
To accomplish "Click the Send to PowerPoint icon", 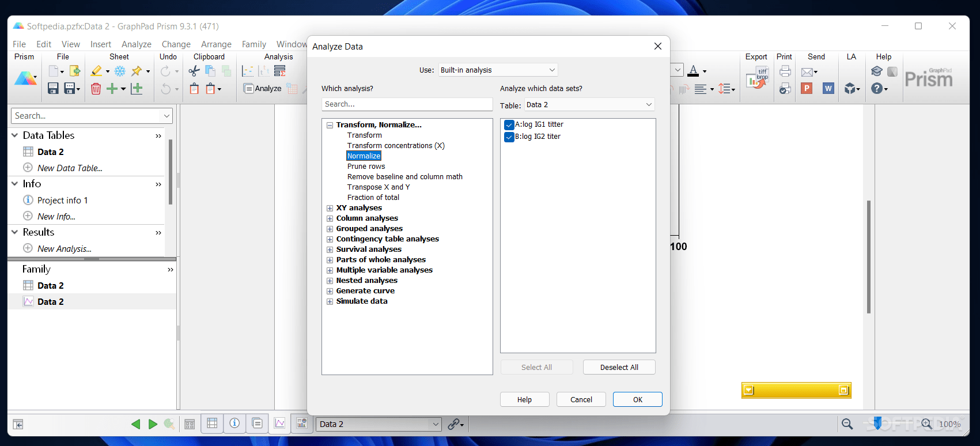I will pos(807,88).
